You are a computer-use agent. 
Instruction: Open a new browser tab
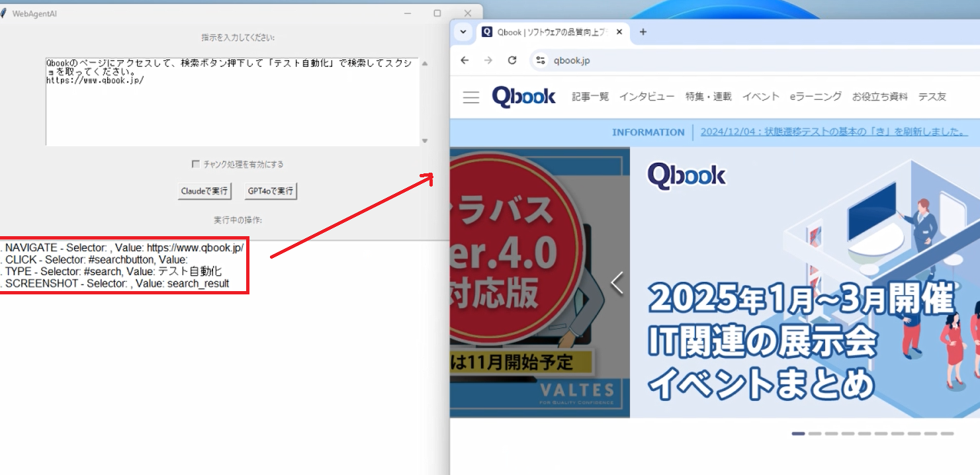click(x=643, y=31)
